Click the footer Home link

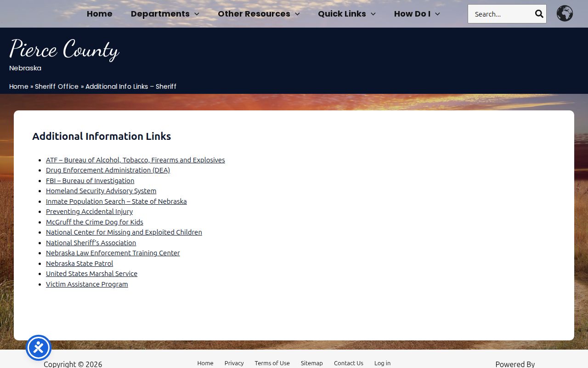(205, 363)
